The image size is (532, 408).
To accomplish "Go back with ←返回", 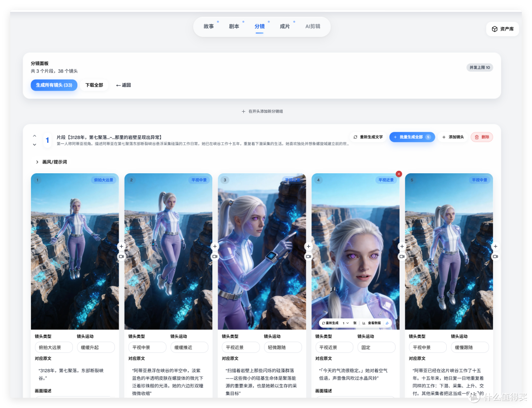I will click(123, 85).
